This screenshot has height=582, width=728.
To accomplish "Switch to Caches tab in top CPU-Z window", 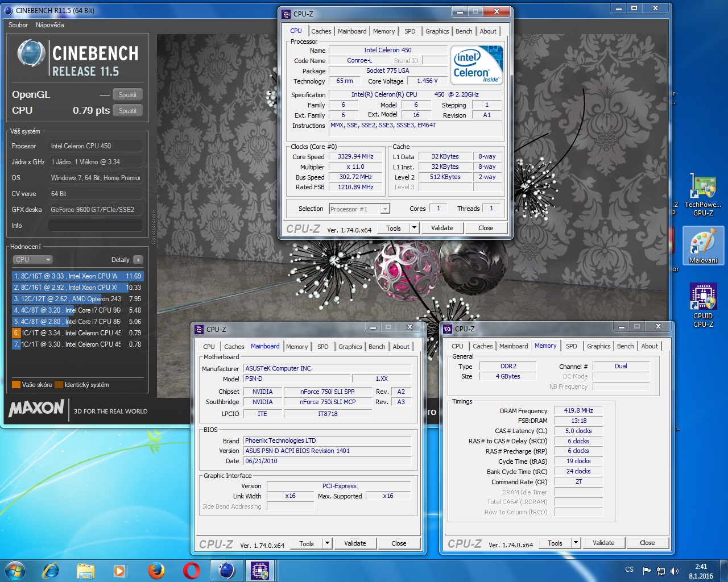I will [x=321, y=31].
